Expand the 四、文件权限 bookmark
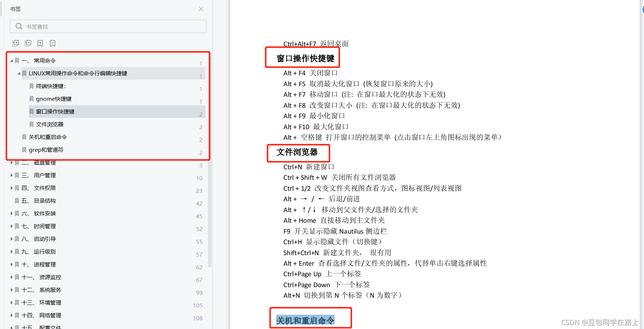The image size is (644, 329). pyautogui.click(x=12, y=188)
